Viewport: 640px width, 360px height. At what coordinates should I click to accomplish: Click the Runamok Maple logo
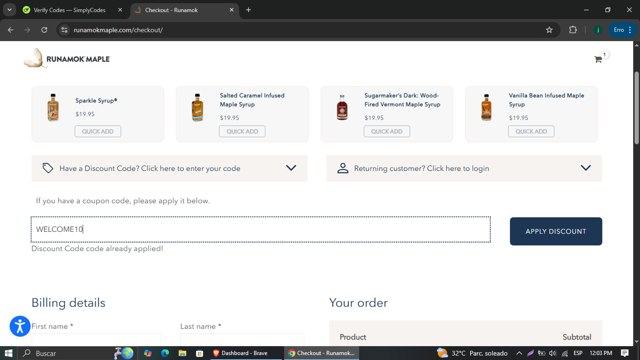coord(67,58)
